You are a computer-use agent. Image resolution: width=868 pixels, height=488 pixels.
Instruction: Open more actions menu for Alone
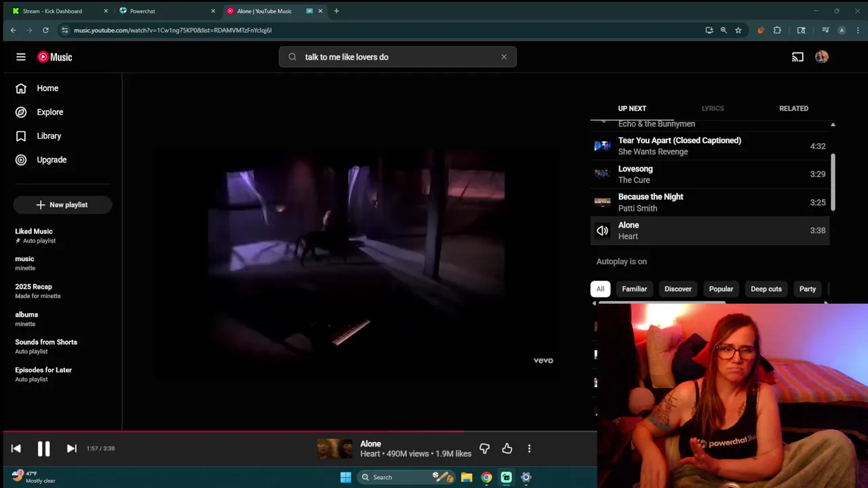529,448
